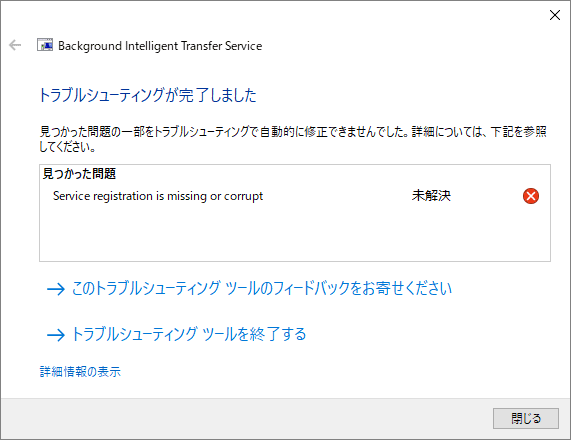Select the 'Service registration is missing or corrupt' row

click(295, 196)
